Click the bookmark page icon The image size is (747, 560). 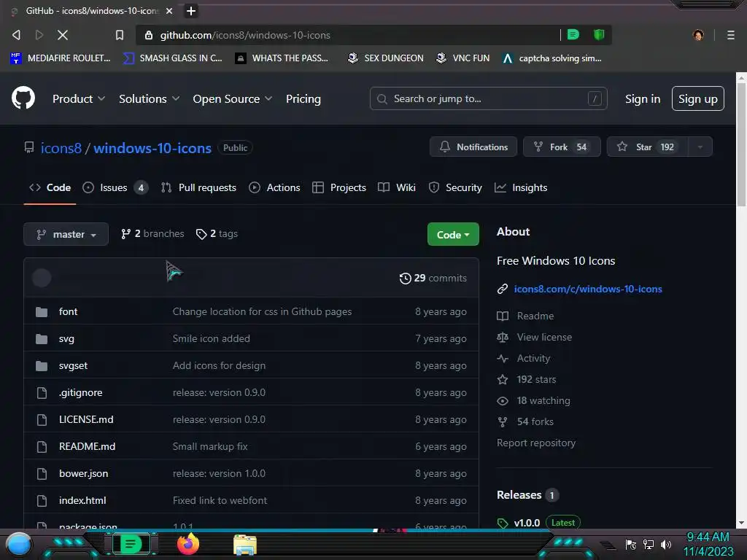click(x=120, y=35)
